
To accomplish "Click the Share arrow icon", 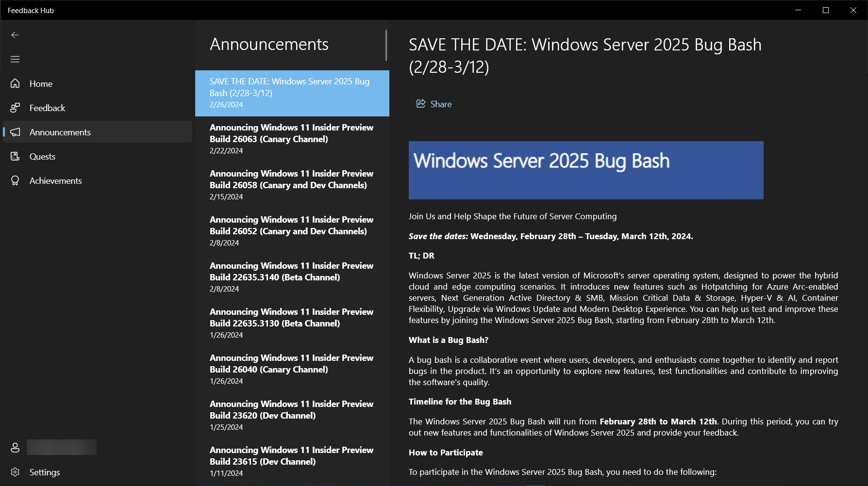I will (x=421, y=104).
